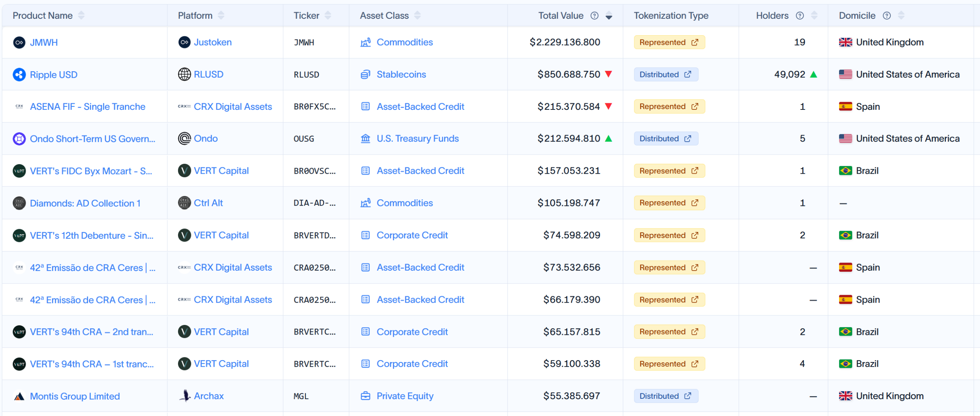Image resolution: width=980 pixels, height=416 pixels.
Task: Click the Domicile help icon
Action: (x=887, y=16)
